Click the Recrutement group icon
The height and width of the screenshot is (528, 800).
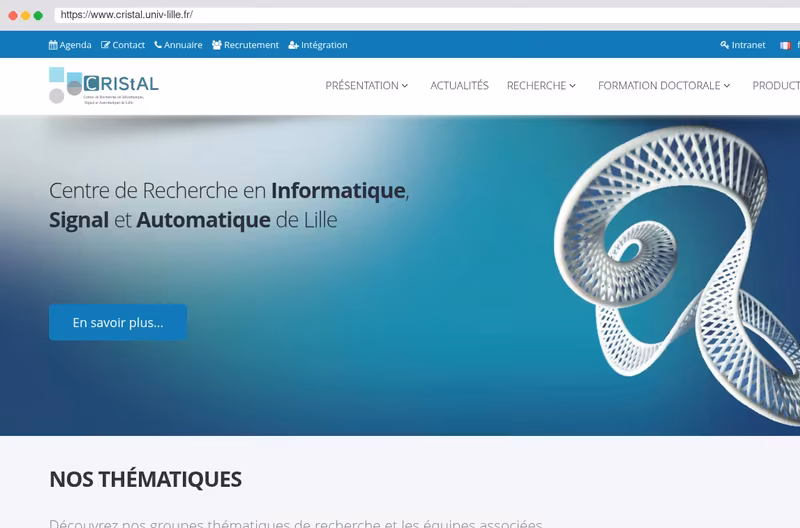point(217,45)
